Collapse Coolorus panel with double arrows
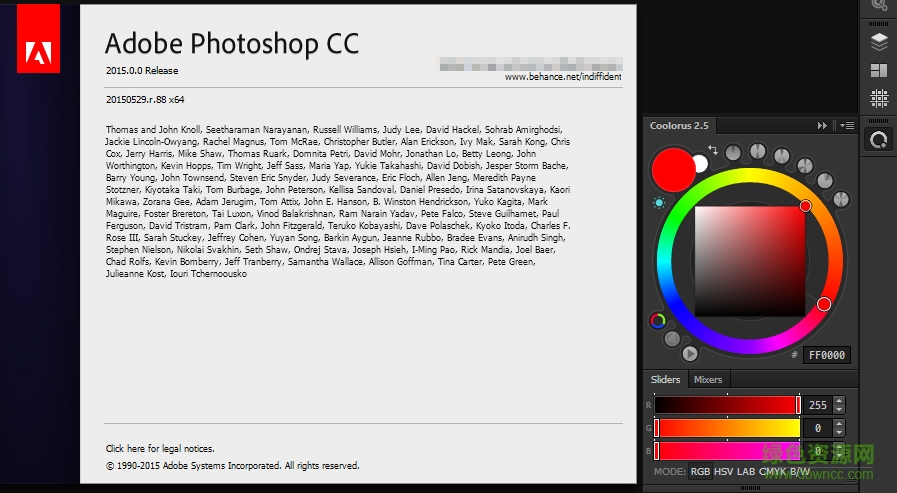 (822, 126)
